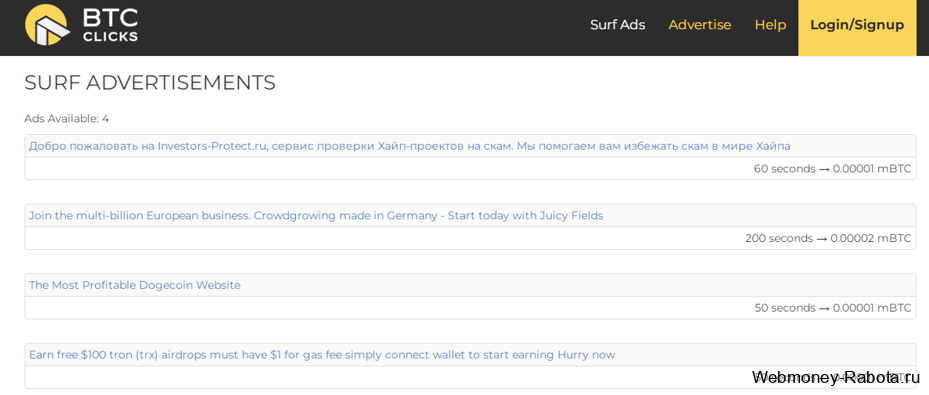Click the SURF ADVERTISEMENTS heading
The width and height of the screenshot is (929, 395).
[150, 83]
